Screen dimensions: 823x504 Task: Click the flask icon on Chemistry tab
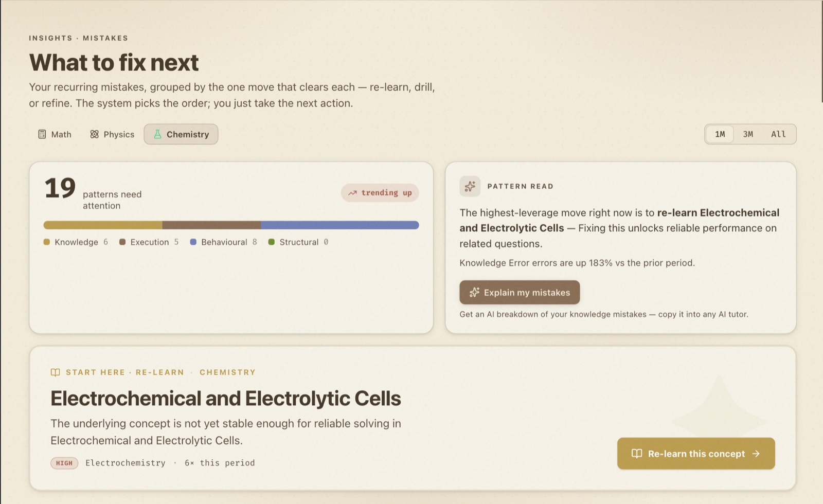click(x=157, y=134)
